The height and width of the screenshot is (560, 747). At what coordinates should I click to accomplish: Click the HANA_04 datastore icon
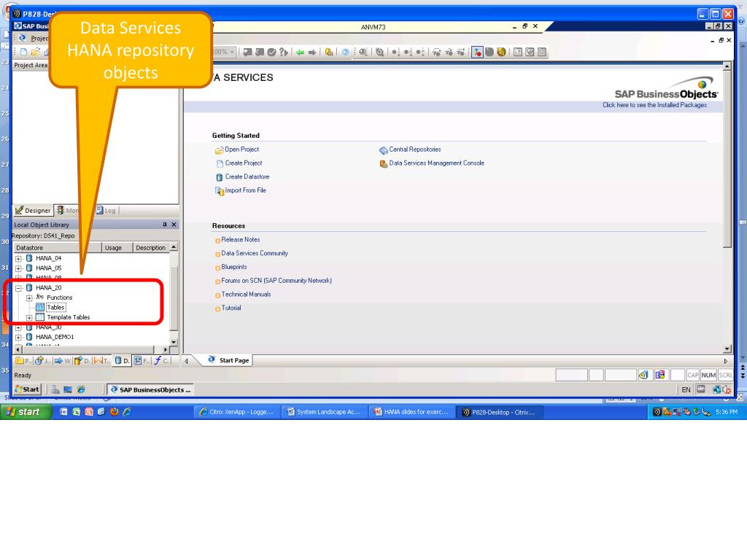[x=29, y=258]
